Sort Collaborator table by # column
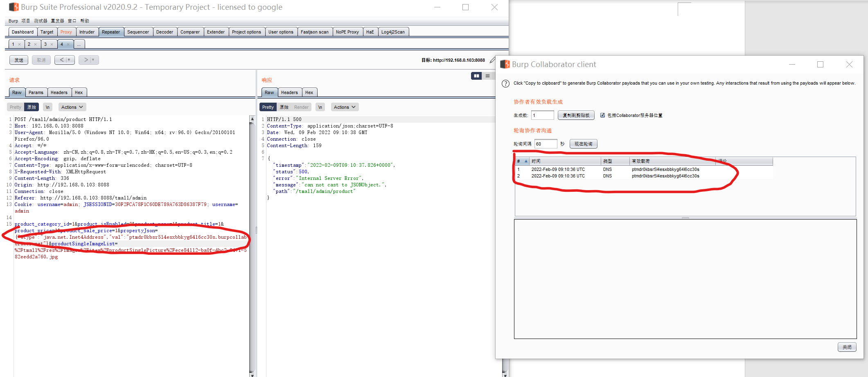 coord(522,161)
